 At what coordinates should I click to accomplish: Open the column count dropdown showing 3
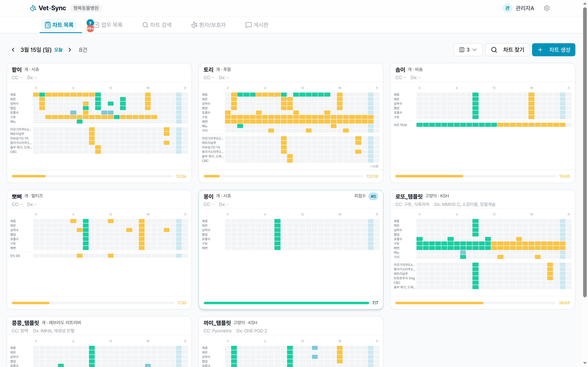pyautogui.click(x=468, y=50)
